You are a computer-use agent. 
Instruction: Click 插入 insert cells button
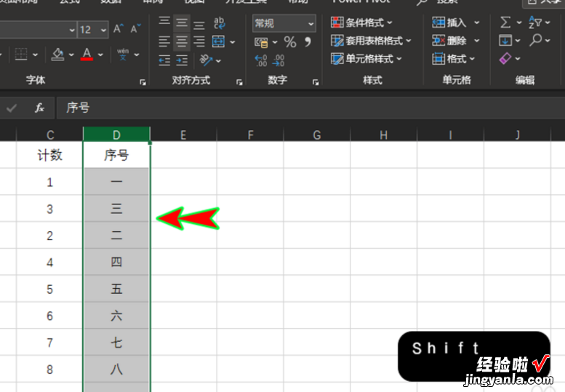pos(449,23)
